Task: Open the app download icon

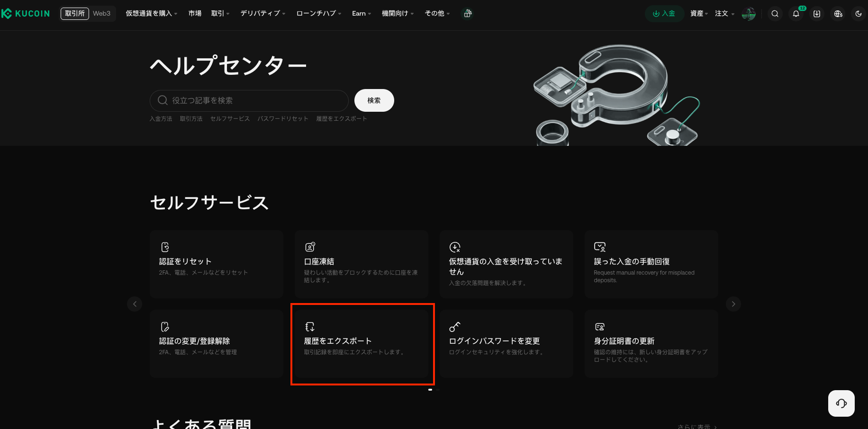Action: point(817,14)
